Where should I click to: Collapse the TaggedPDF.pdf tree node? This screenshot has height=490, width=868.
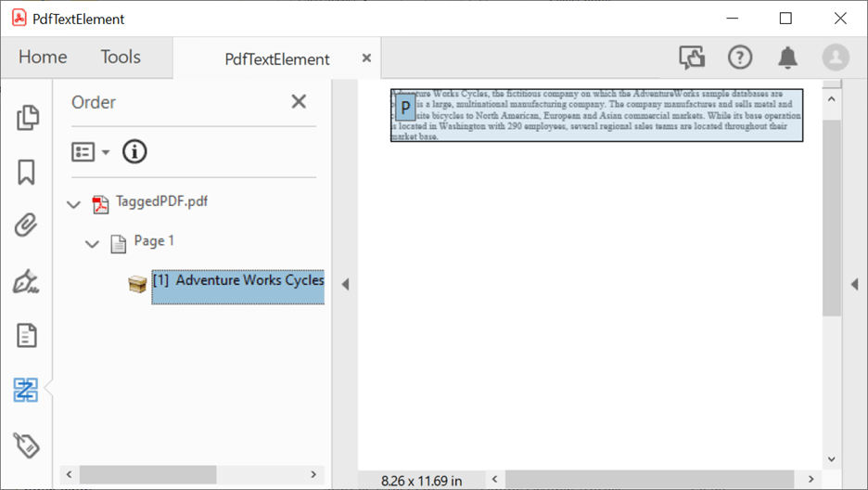(x=74, y=204)
